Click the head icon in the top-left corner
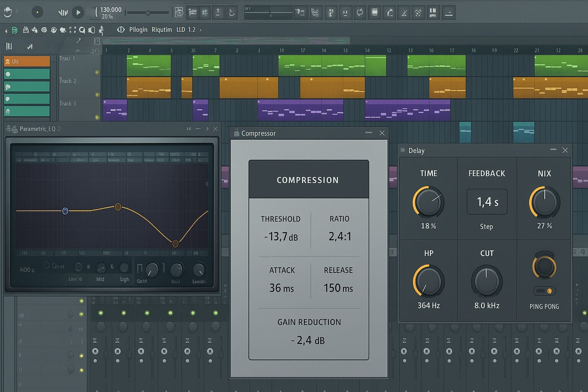The image size is (588, 392). [x=8, y=12]
